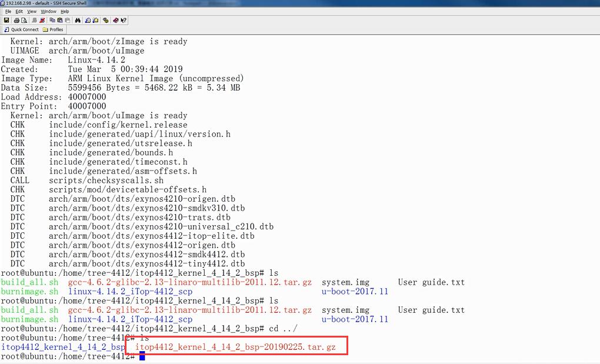This screenshot has height=364, width=600.
Task: Click the blue 'itop4412_kernel_4_14_2_bsp' directory name
Action: tap(63, 347)
